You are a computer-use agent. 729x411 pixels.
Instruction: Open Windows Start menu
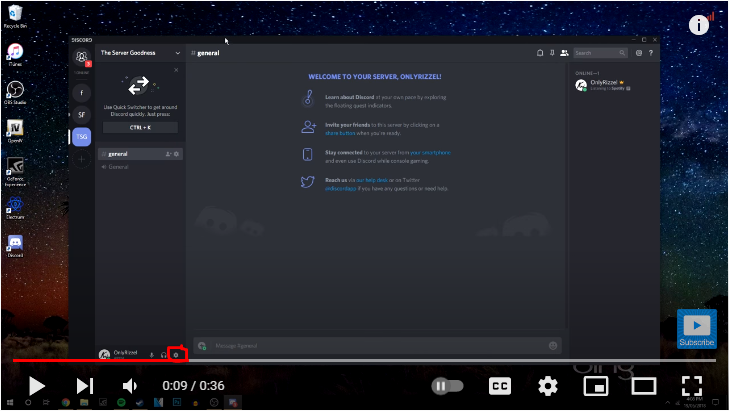click(10, 403)
